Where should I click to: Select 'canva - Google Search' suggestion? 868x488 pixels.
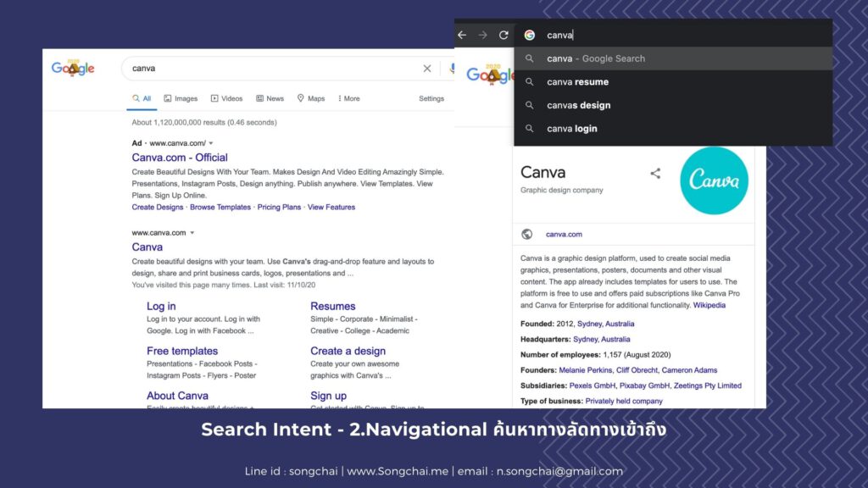pos(673,58)
